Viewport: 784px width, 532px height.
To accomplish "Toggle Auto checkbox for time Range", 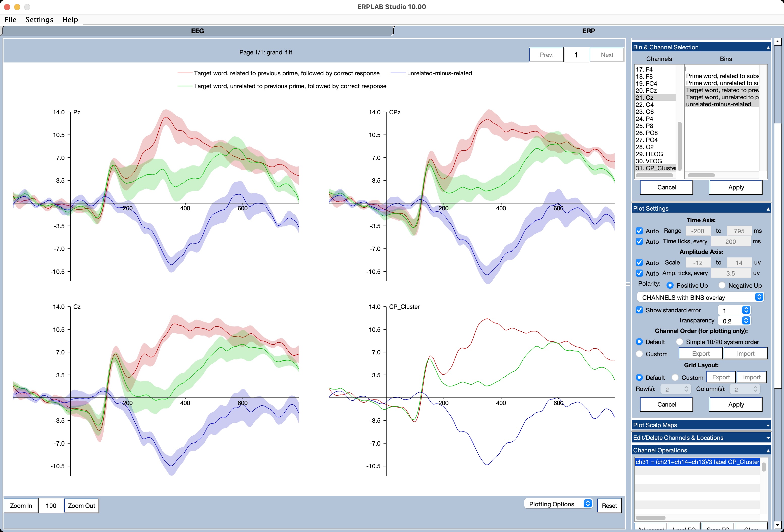I will tap(639, 231).
